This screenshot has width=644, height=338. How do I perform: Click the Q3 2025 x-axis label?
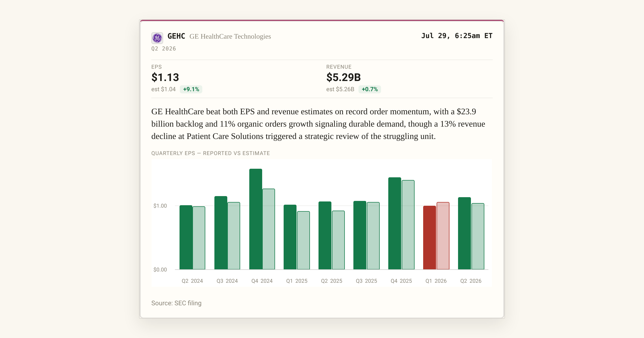click(x=367, y=281)
